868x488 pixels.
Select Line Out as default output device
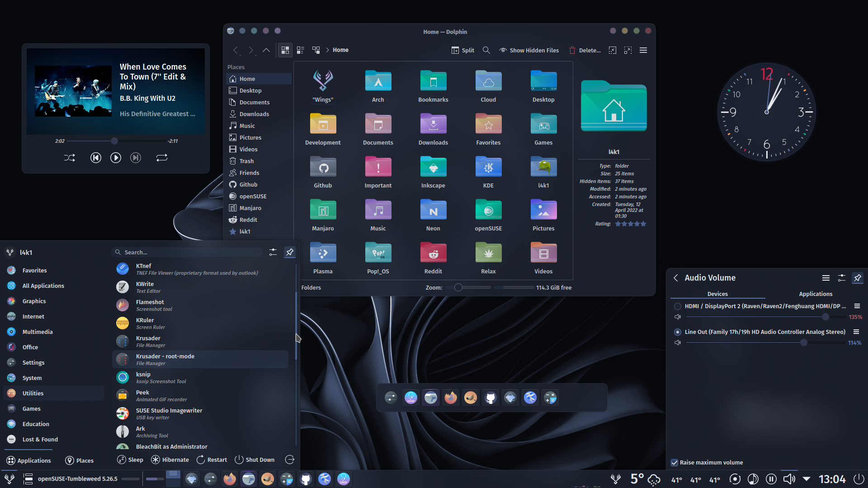[x=678, y=332]
